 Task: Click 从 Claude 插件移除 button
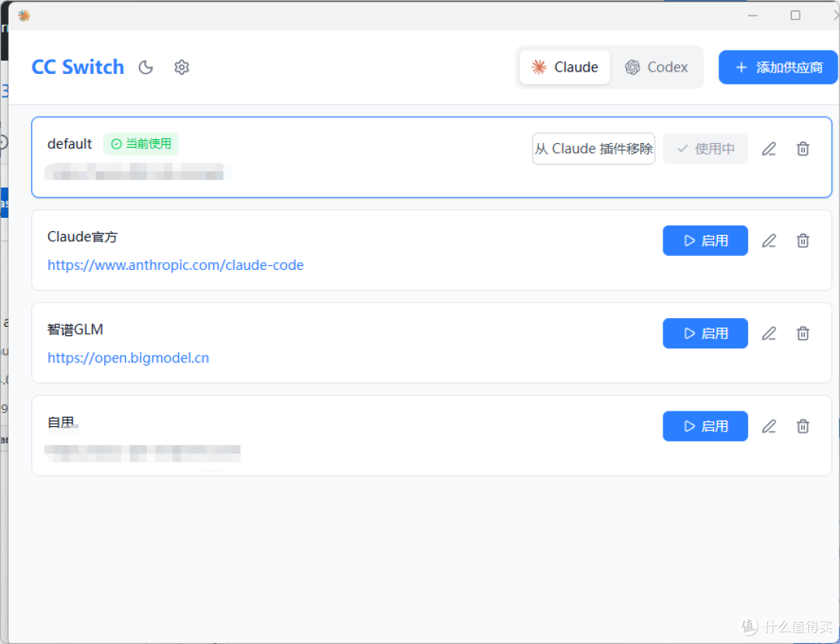coord(593,149)
